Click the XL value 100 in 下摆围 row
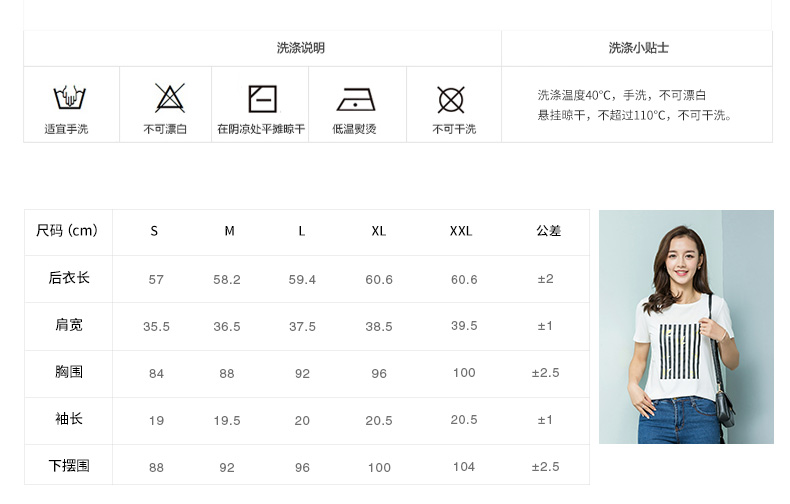790x504 pixels. tap(379, 468)
